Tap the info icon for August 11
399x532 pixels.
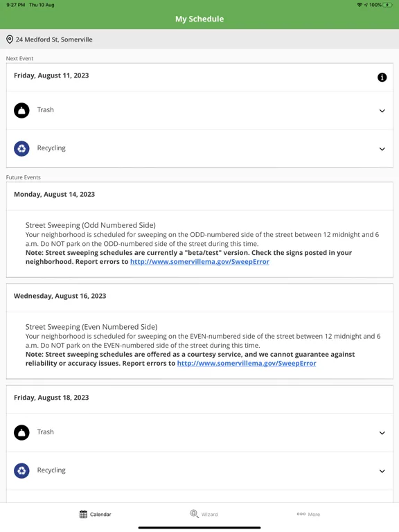pos(382,78)
